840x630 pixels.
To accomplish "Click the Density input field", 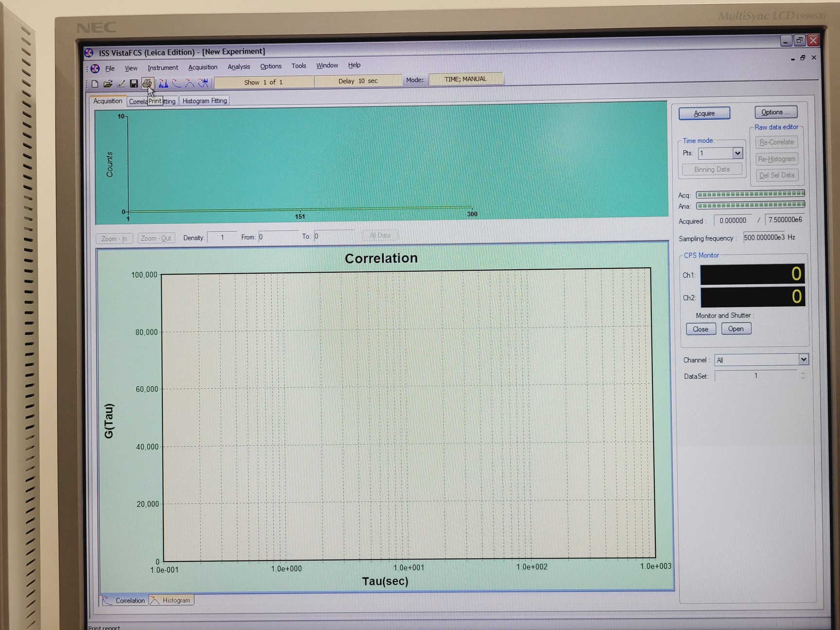I will pyautogui.click(x=222, y=238).
